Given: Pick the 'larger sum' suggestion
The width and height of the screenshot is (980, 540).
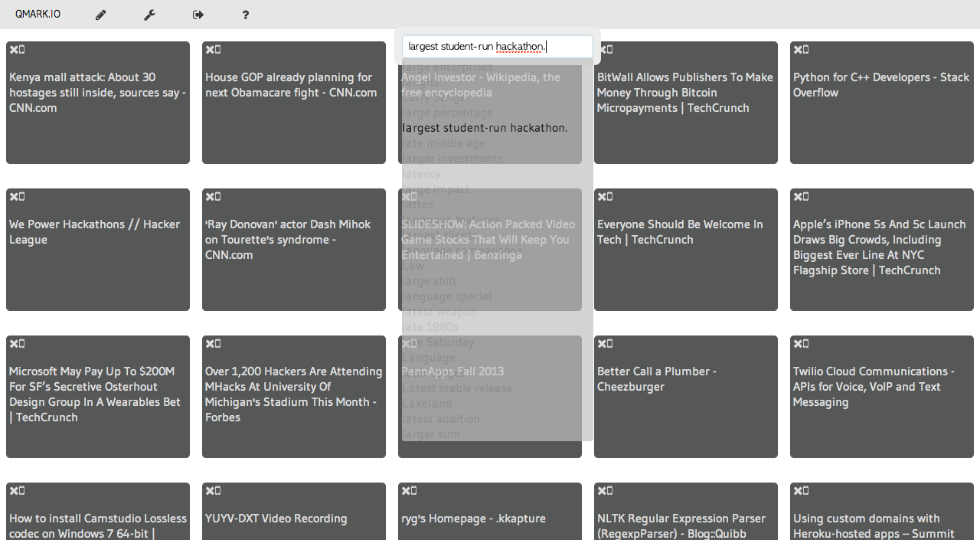Looking at the screenshot, I should coord(431,434).
